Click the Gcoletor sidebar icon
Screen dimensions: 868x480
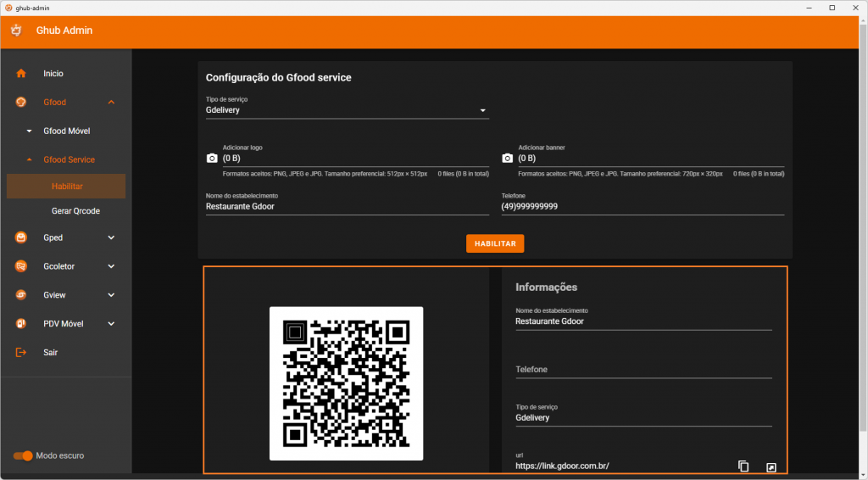click(21, 266)
